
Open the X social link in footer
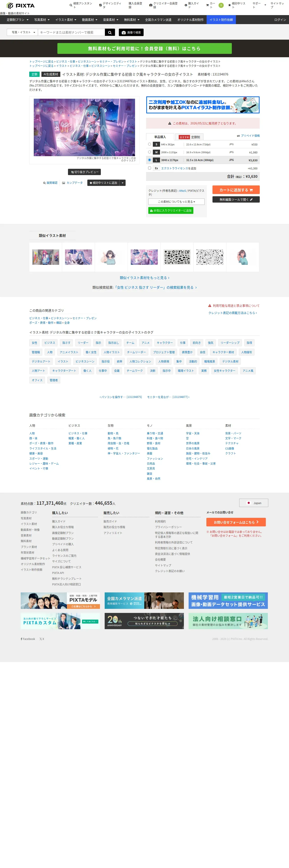click(x=42, y=639)
